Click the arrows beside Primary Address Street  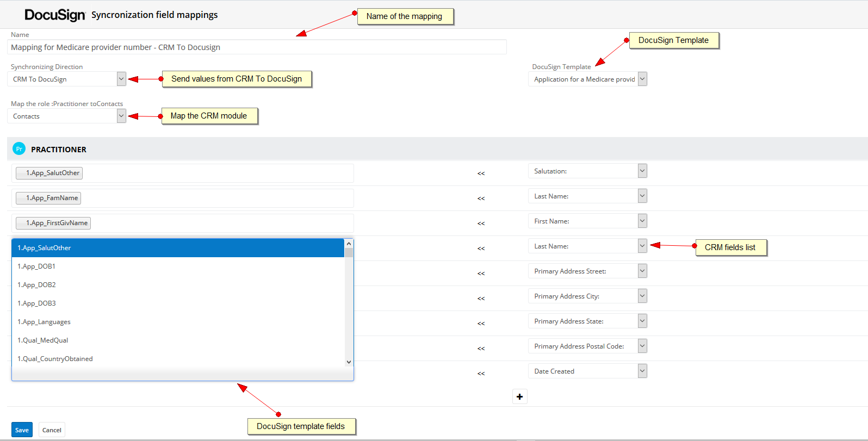point(481,274)
